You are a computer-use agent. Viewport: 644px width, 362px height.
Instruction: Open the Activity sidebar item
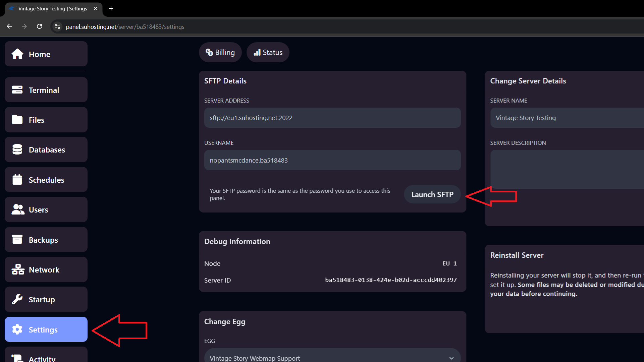pyautogui.click(x=46, y=355)
